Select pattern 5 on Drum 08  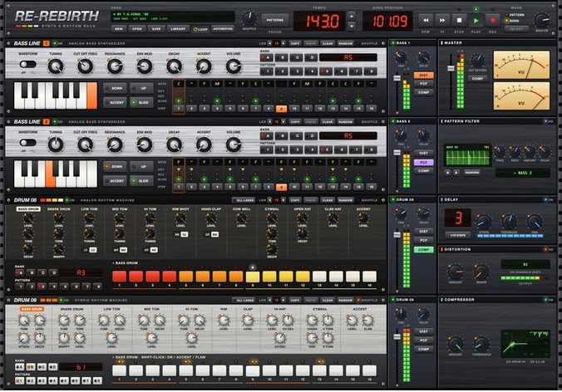click(64, 287)
